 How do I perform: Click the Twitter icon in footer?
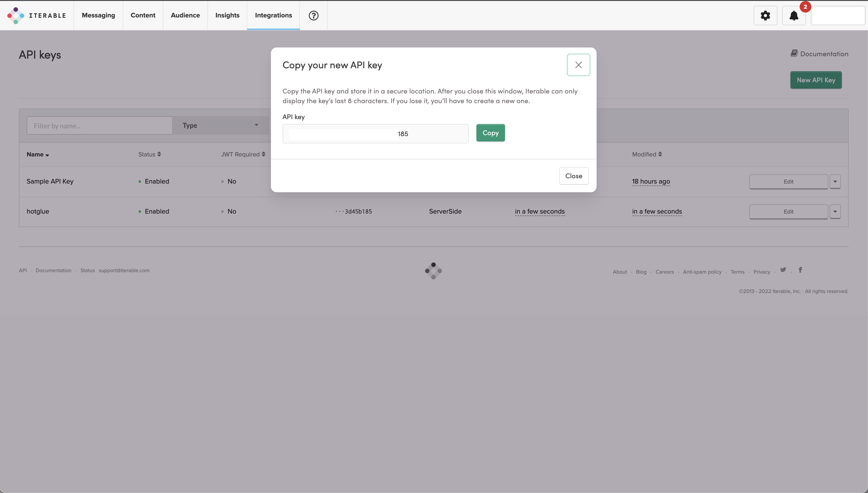click(x=783, y=270)
